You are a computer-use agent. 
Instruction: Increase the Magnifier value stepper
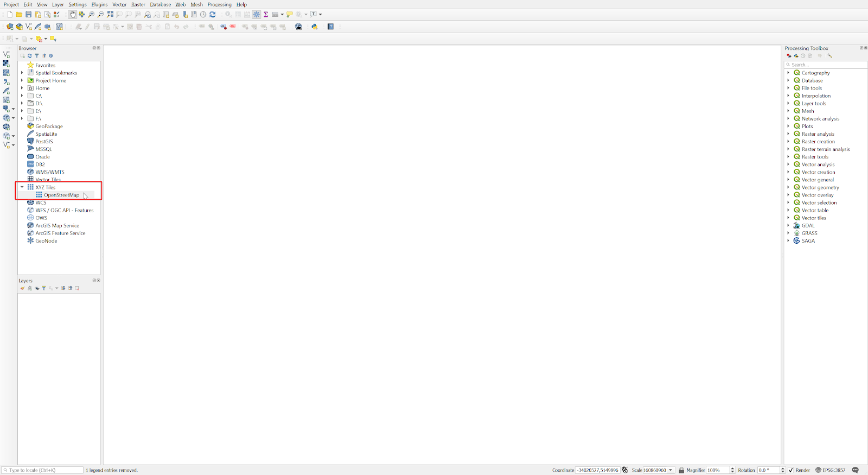click(x=732, y=468)
